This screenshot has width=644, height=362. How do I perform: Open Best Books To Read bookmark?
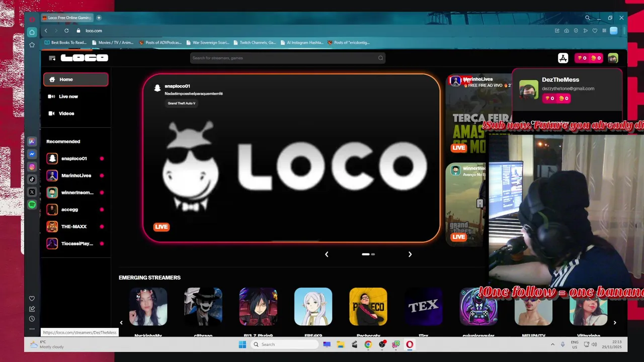65,43
